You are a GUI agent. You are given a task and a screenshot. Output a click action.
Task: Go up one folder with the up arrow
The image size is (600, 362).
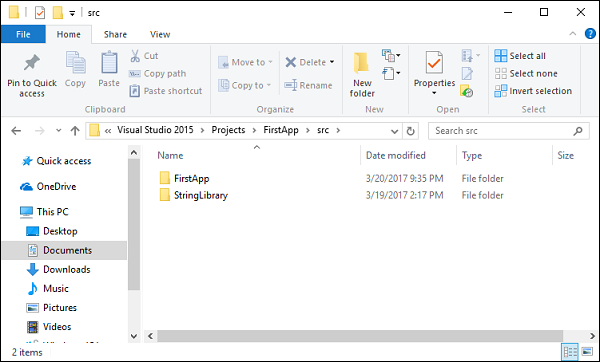point(75,131)
